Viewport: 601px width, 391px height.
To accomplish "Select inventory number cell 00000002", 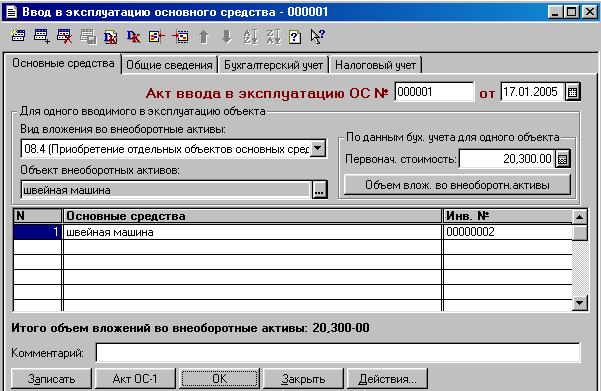I will pos(507,232).
